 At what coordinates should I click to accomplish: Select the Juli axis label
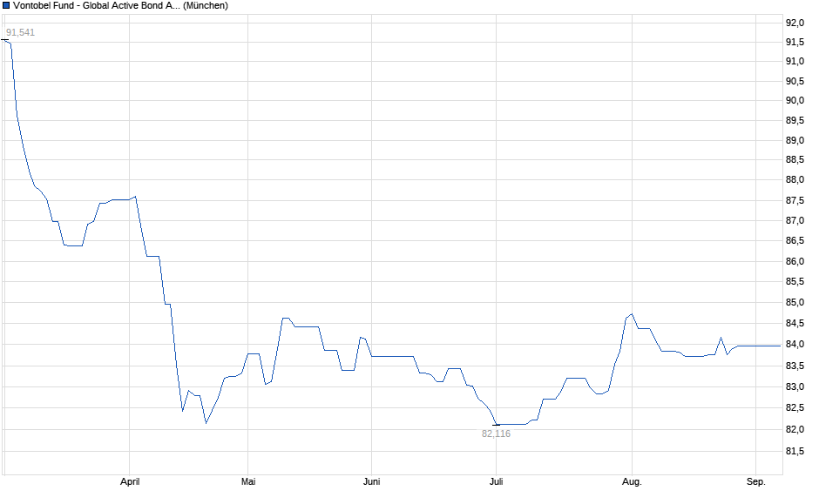(x=497, y=481)
